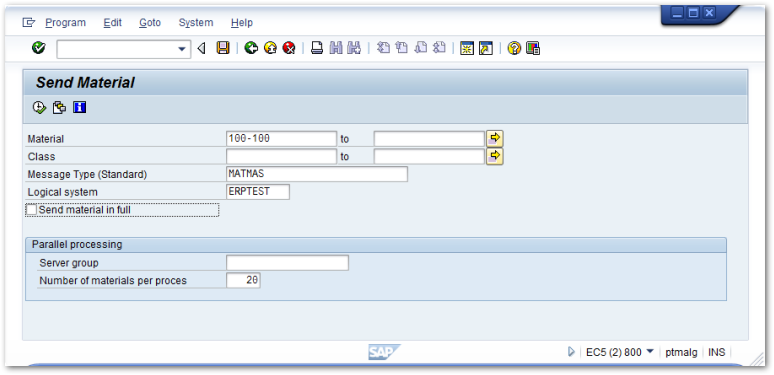Click the Previous Page icon

[x=402, y=48]
